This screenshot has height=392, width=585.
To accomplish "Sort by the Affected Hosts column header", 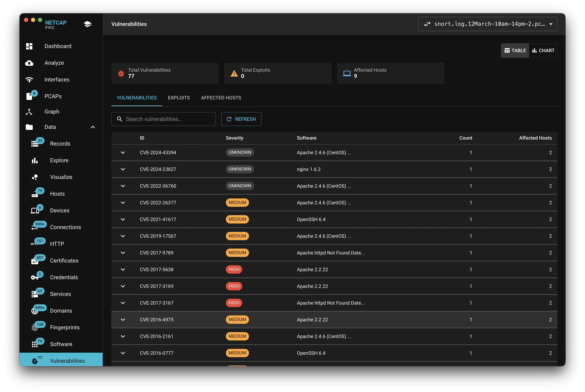I will click(536, 138).
